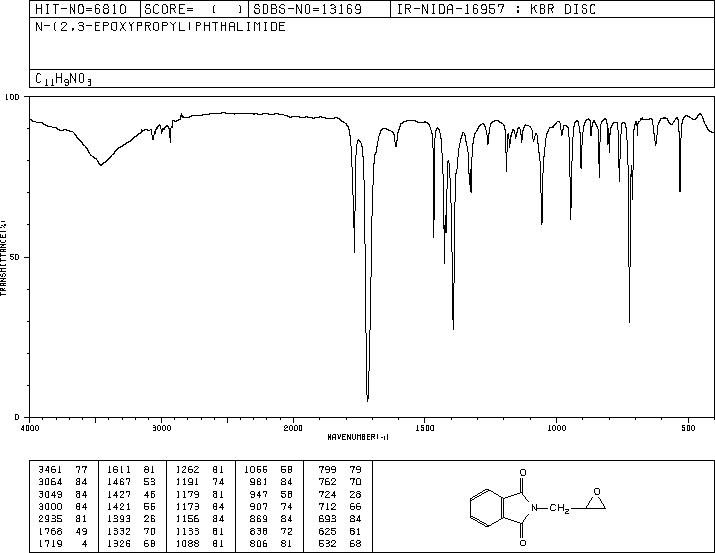Click the peak table entry 3064
The image size is (715, 553).
[50, 482]
